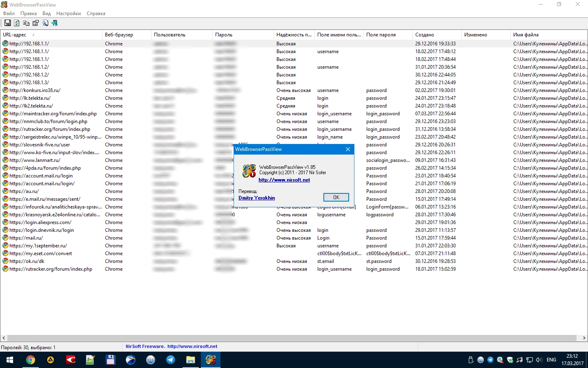The width and height of the screenshot is (588, 368).
Task: Click the volume speaker tray icon
Action: (x=539, y=360)
